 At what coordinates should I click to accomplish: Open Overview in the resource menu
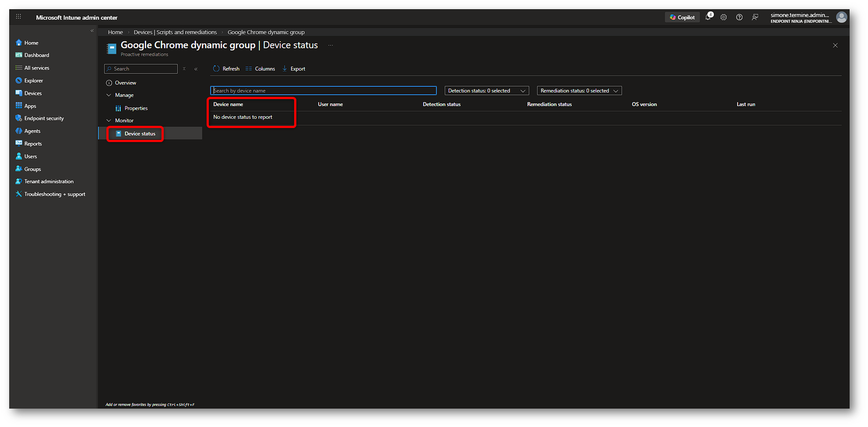pos(125,83)
